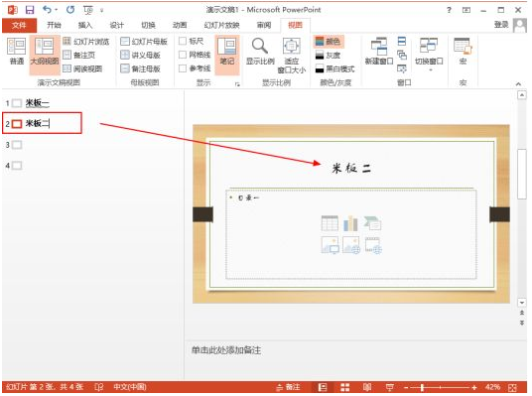Open the 切换窗口 dropdown
The width and height of the screenshot is (532, 396).
[x=429, y=55]
